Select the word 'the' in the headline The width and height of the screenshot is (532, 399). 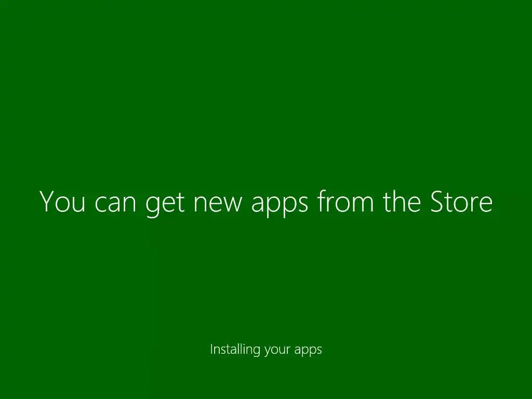(402, 201)
